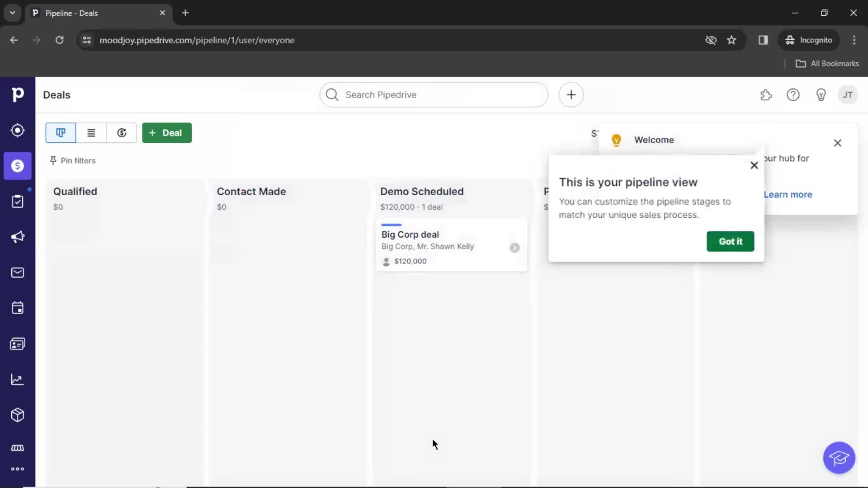The image size is (868, 488).
Task: Open the forecasting view icon
Action: [122, 132]
